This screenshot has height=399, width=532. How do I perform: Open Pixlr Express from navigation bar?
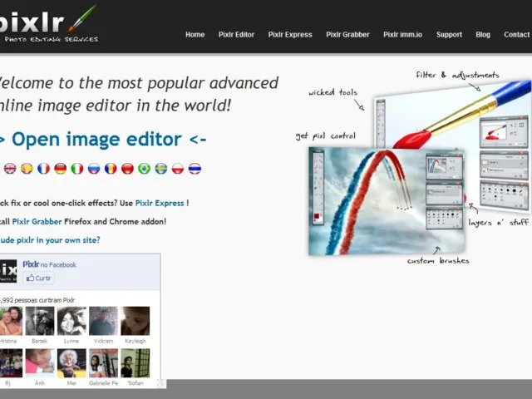click(x=290, y=35)
